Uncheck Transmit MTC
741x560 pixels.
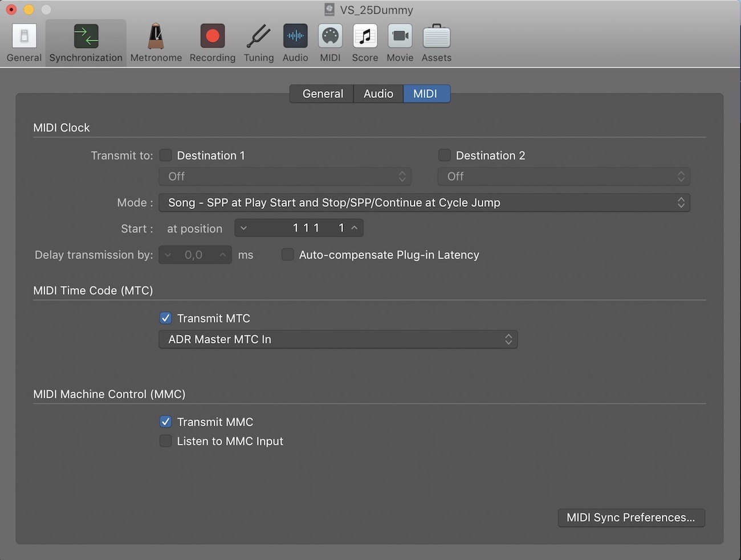pos(166,318)
